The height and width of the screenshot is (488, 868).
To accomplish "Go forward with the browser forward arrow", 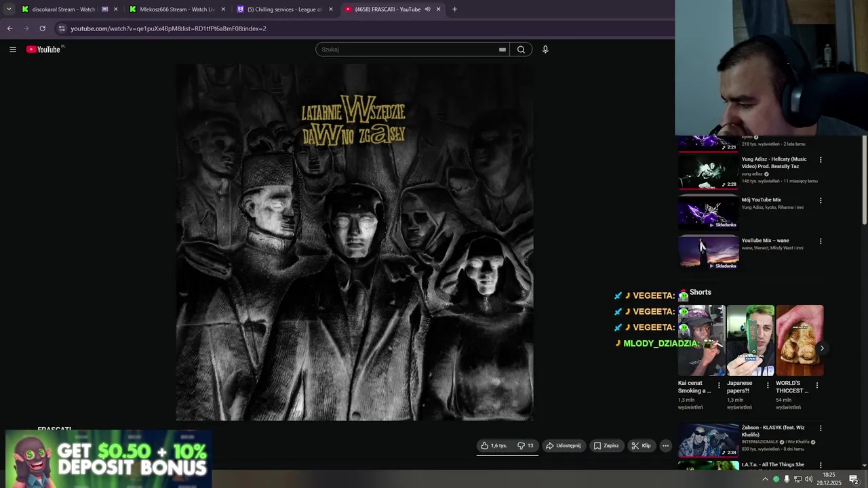I will (26, 28).
